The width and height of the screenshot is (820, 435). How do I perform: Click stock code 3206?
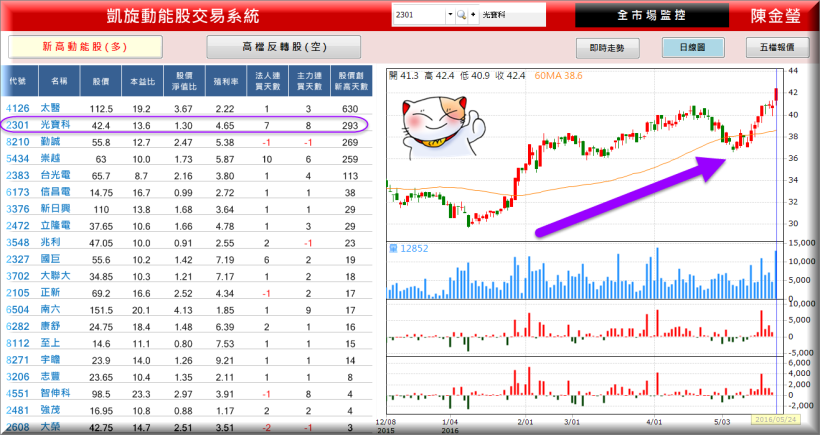click(x=18, y=377)
